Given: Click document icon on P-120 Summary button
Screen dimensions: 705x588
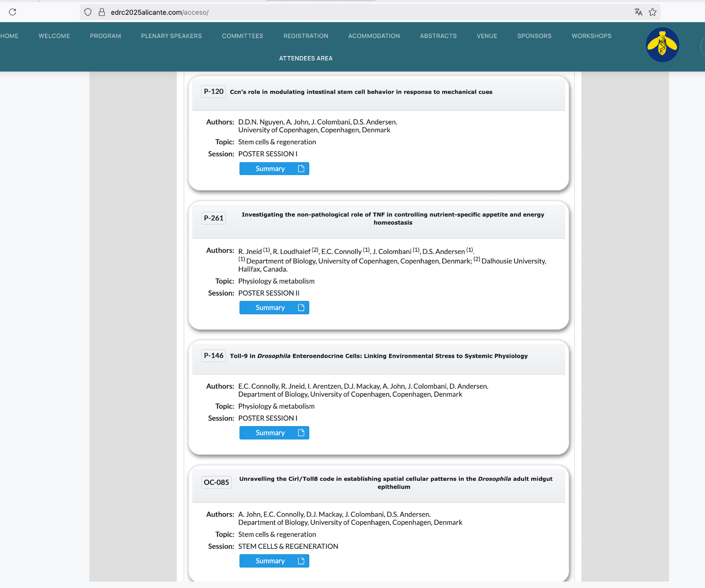Looking at the screenshot, I should tap(301, 169).
